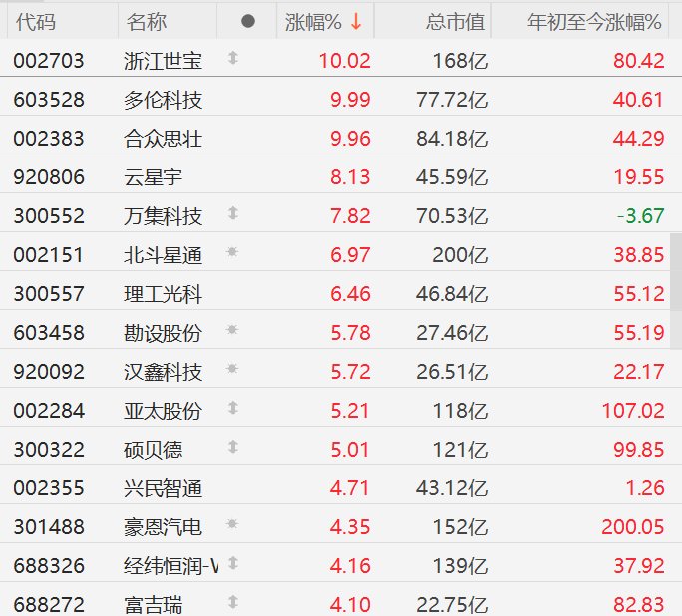Select stock code 920092
The image size is (682, 616).
click(x=49, y=372)
